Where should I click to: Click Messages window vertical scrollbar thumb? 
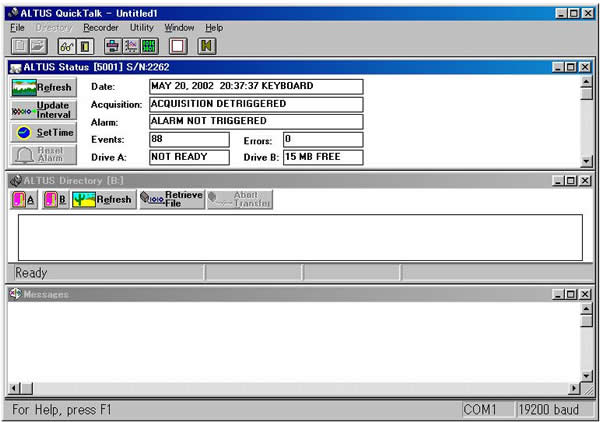586,321
